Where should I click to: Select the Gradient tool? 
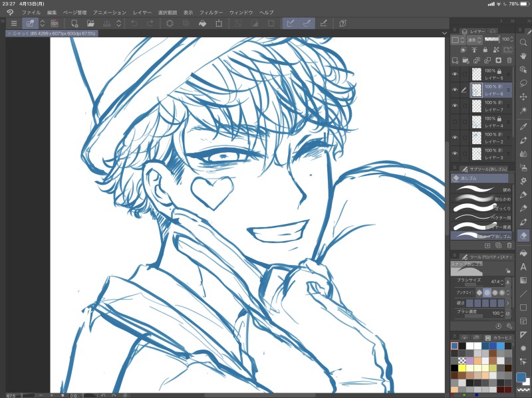pos(523,280)
